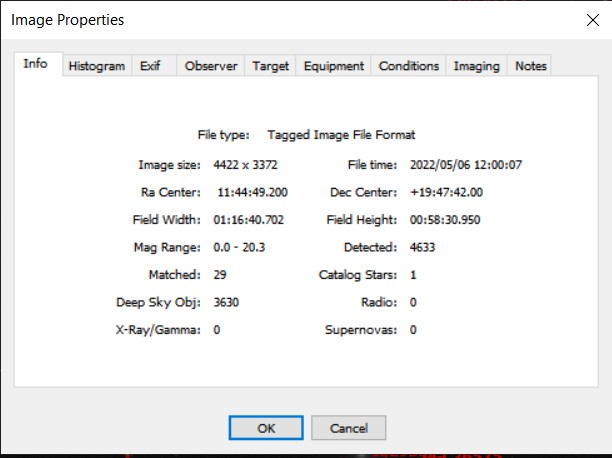Click the Matched value 29

(220, 274)
